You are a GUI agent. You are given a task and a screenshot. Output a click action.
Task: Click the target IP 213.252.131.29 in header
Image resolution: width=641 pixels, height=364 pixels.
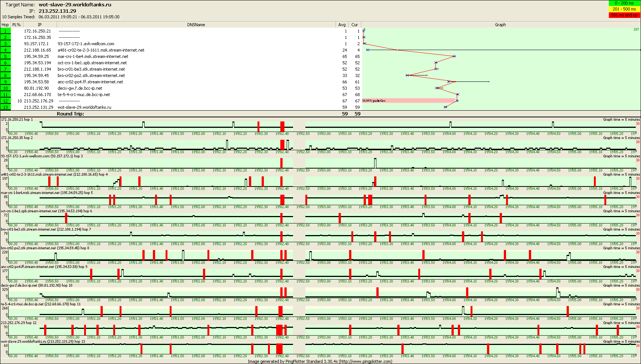tap(57, 11)
